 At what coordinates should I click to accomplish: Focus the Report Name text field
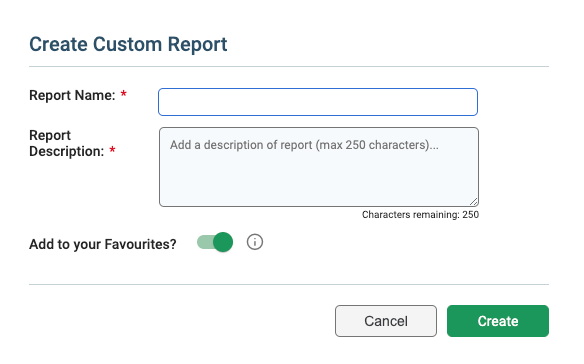tap(318, 102)
